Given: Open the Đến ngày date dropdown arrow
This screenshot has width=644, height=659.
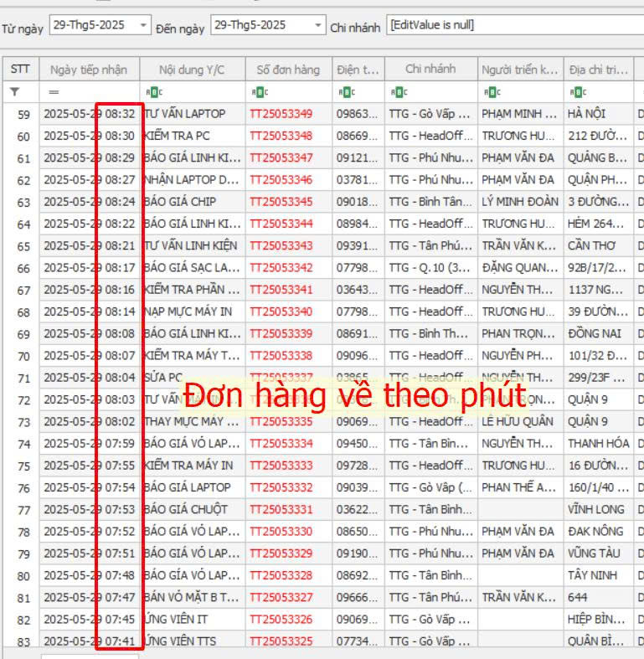Looking at the screenshot, I should point(317,26).
